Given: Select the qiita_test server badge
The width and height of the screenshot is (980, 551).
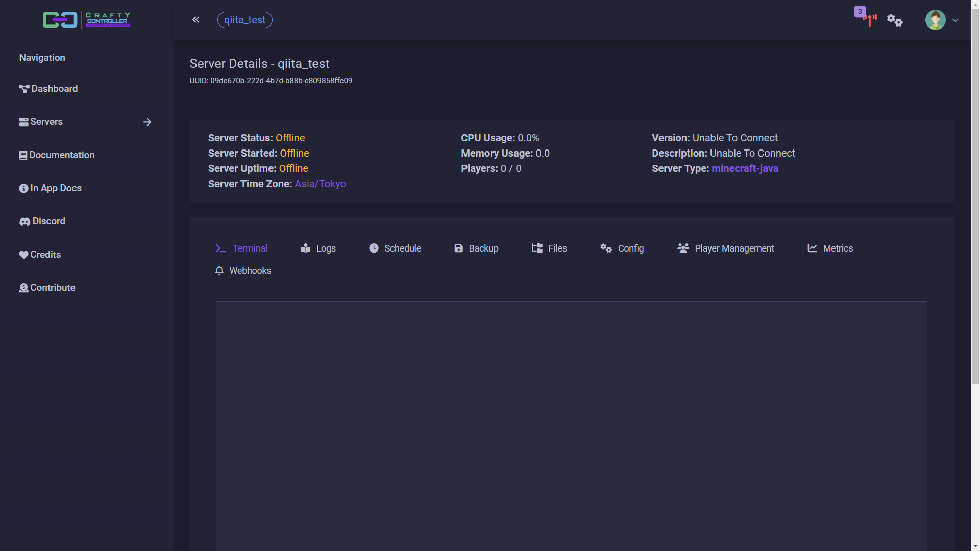Looking at the screenshot, I should click(244, 20).
